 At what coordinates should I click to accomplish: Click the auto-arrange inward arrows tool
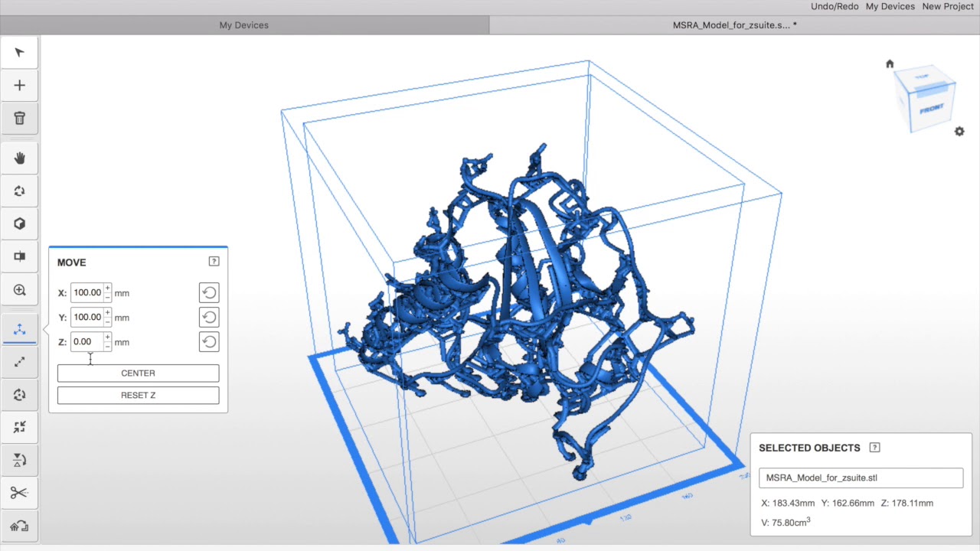20,427
